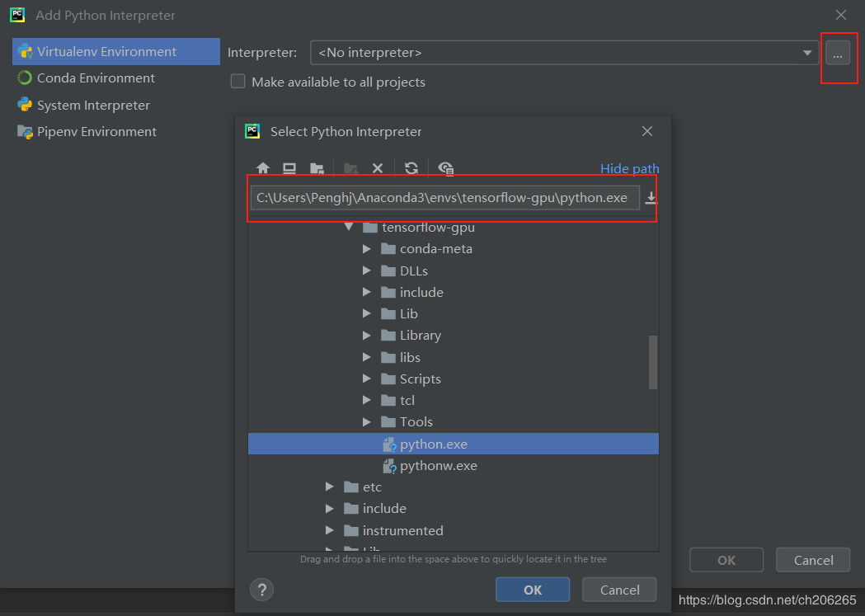The width and height of the screenshot is (865, 616).
Task: Click the path history download-arrow icon
Action: coord(651,197)
